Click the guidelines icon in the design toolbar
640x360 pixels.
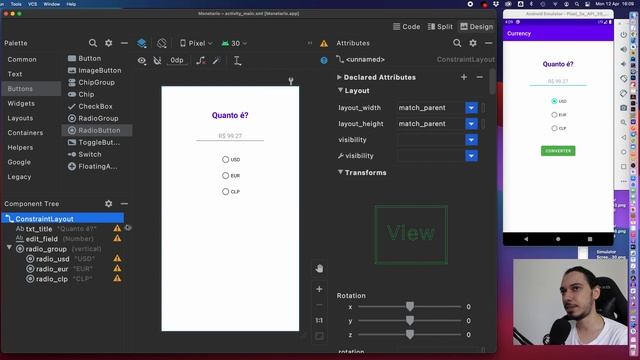[237, 60]
